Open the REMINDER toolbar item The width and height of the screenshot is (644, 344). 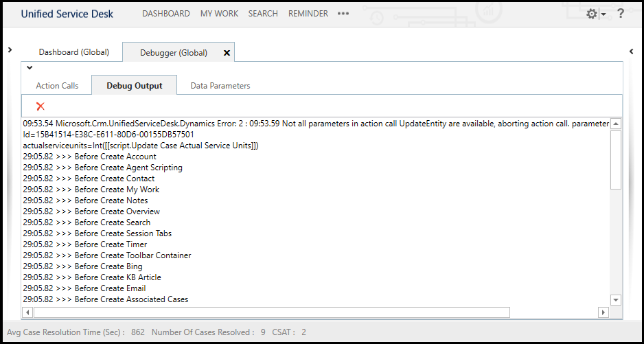(308, 14)
